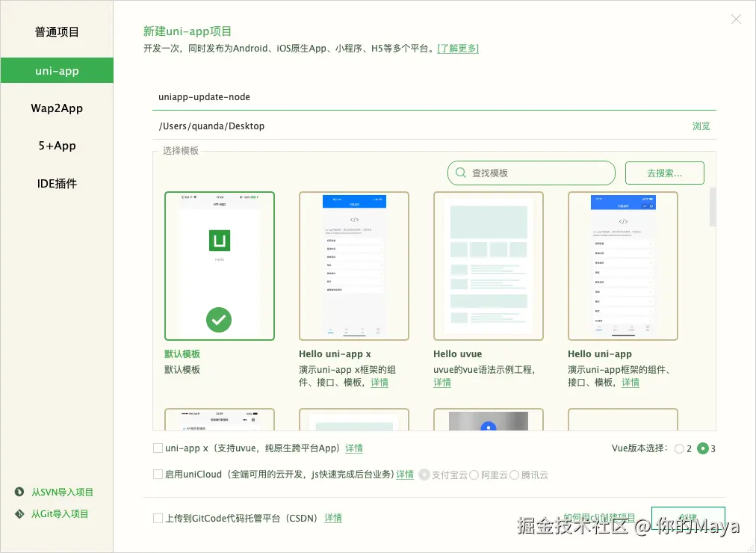The height and width of the screenshot is (553, 756).
Task: Click the 默认模板 green title text
Action: pyautogui.click(x=182, y=354)
